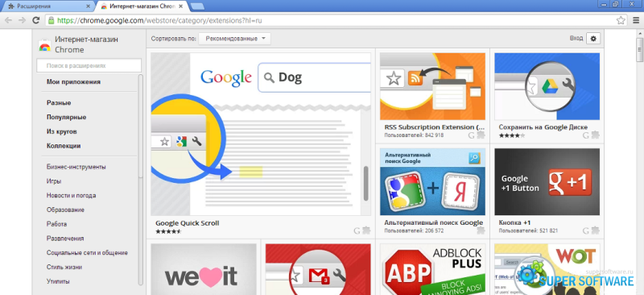Open the Google +1 Button thumbnail
The width and height of the screenshot is (644, 295).
(547, 182)
